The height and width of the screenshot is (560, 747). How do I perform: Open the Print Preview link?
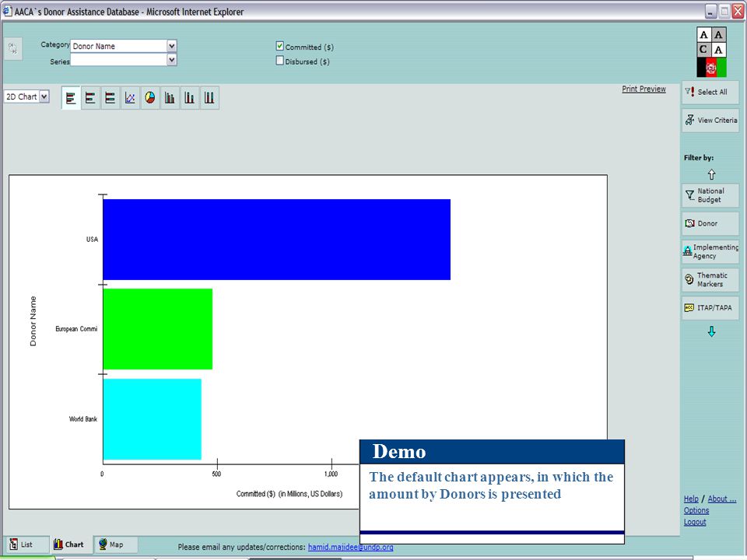(x=644, y=89)
